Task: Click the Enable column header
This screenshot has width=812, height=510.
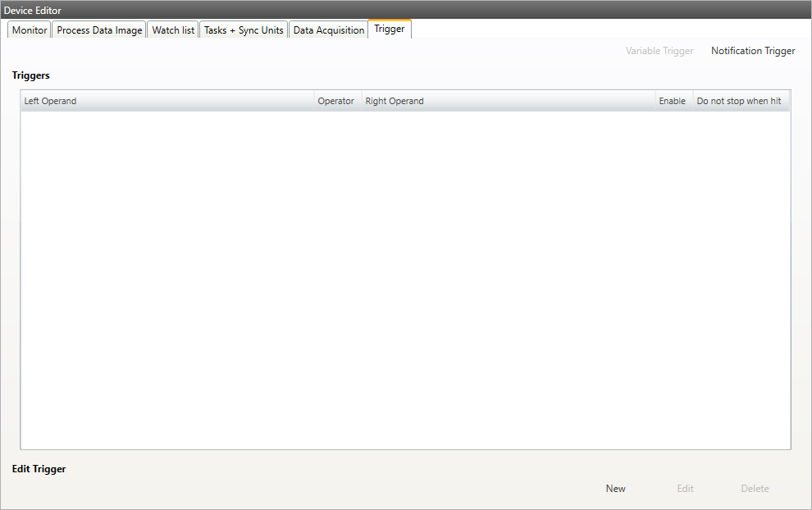Action: (x=672, y=101)
